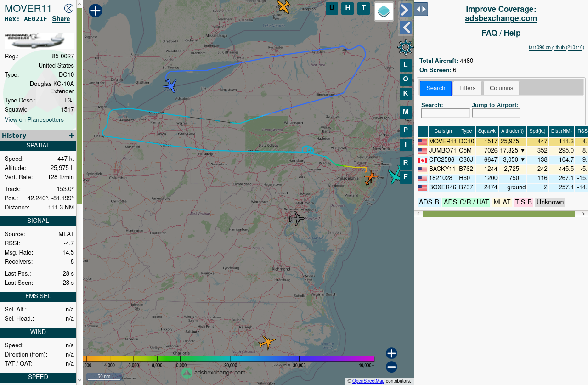The width and height of the screenshot is (588, 385).
Task: Open the settings gear
Action: click(x=405, y=47)
